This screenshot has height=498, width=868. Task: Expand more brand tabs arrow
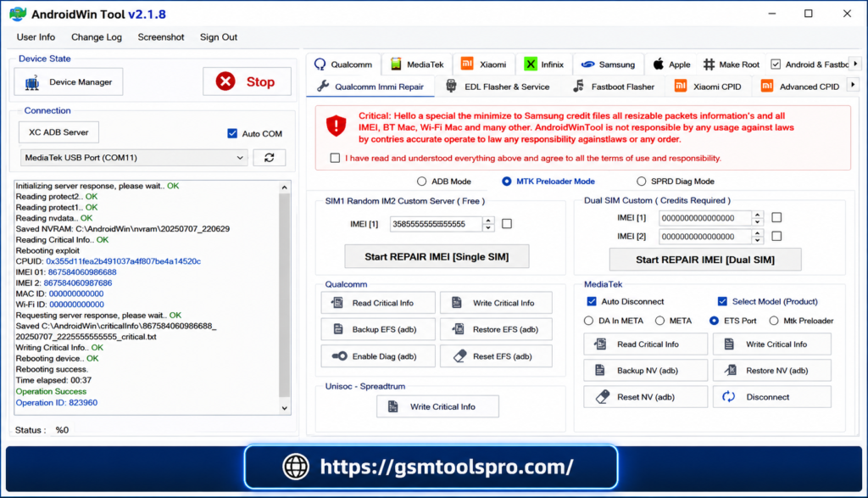(856, 64)
